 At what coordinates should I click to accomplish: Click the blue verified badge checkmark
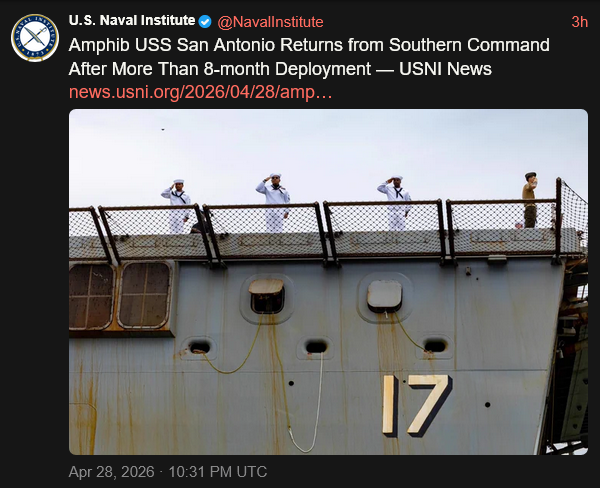205,22
